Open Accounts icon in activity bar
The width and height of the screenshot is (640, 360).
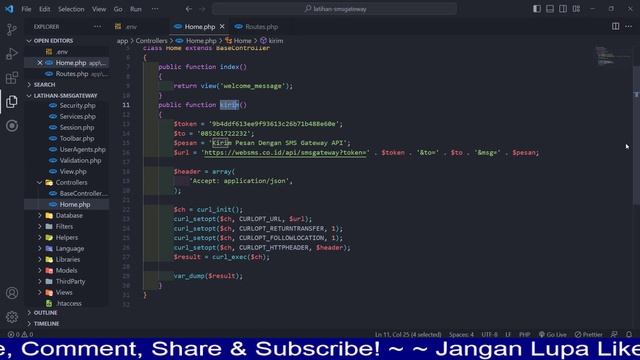(x=12, y=293)
